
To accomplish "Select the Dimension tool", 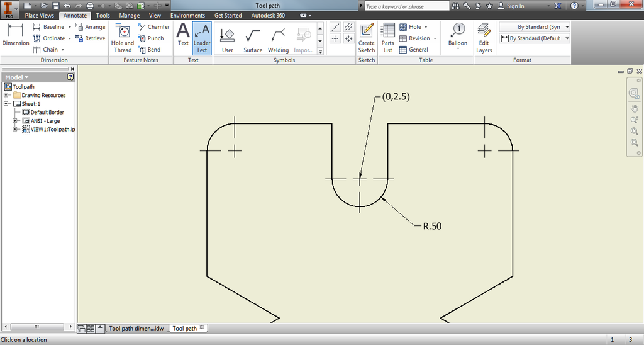I will (x=16, y=35).
